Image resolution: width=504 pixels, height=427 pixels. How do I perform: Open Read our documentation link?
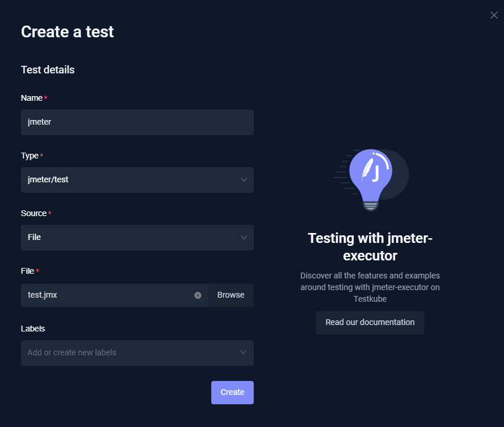370,323
